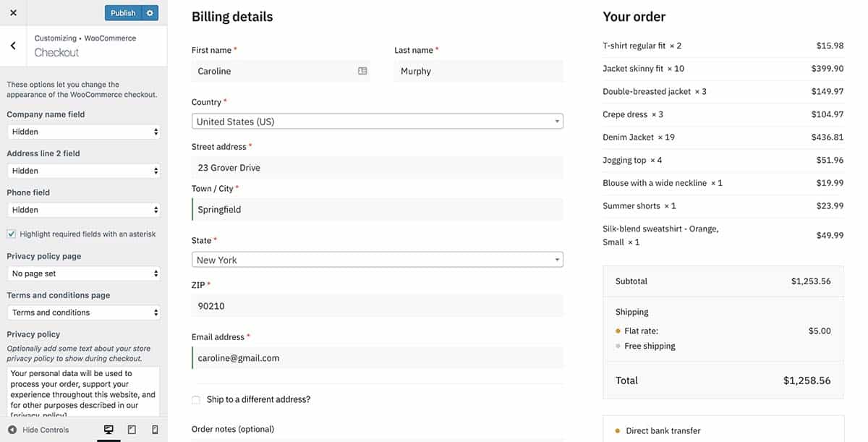Click the Double-breasted jacket × 3 item
This screenshot has height=442, width=868.
655,92
